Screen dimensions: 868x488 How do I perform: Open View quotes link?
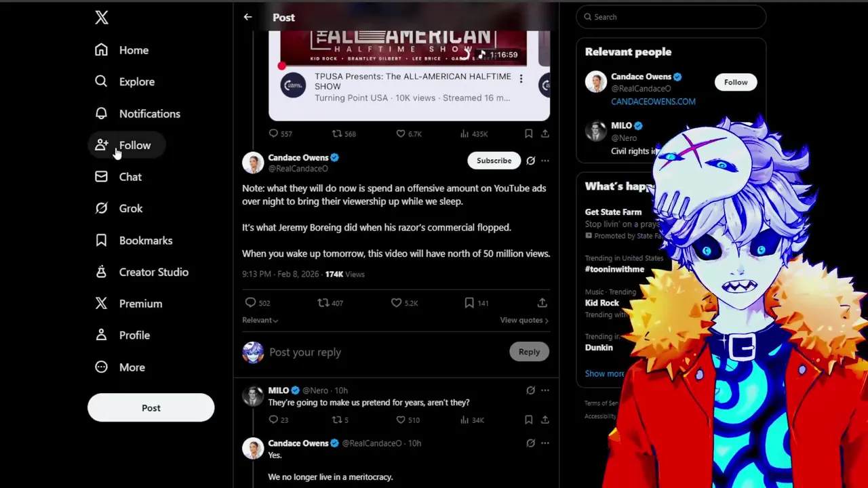524,320
